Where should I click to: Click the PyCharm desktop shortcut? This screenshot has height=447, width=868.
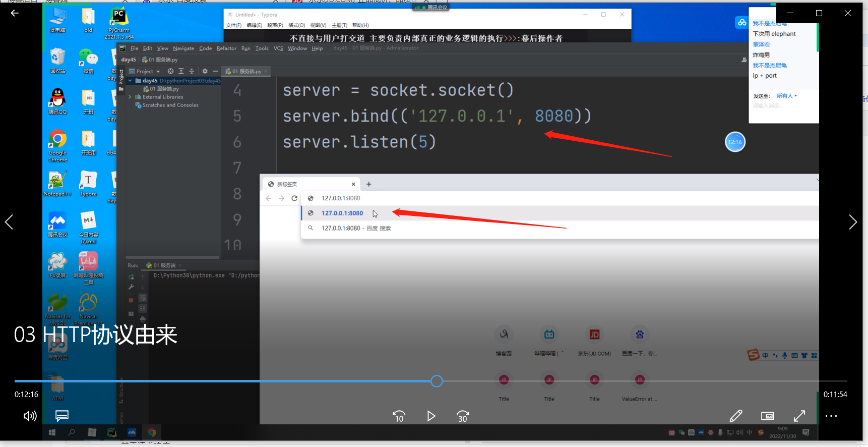click(119, 24)
